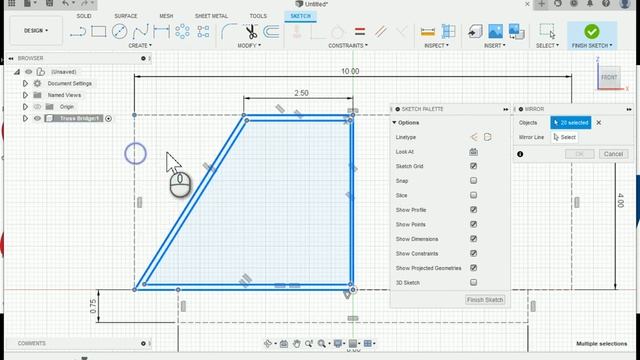The image size is (640, 360).
Task: Expand the Named Views tree node
Action: point(25,95)
